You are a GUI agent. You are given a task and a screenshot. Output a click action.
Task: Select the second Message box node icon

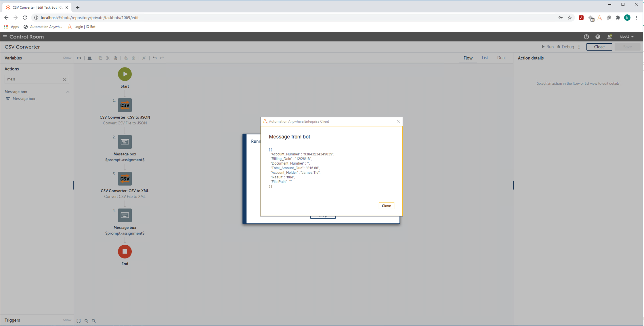pos(125,215)
